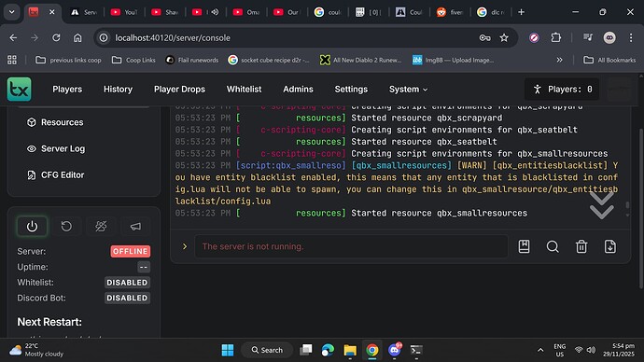Open saved commands bookmark icon
The image size is (644, 362).
tap(525, 246)
